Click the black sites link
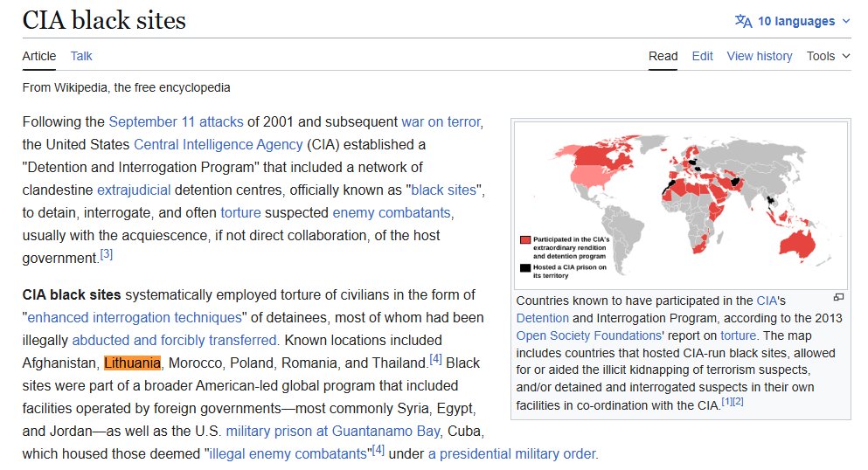This screenshot has width=868, height=470. [x=443, y=190]
